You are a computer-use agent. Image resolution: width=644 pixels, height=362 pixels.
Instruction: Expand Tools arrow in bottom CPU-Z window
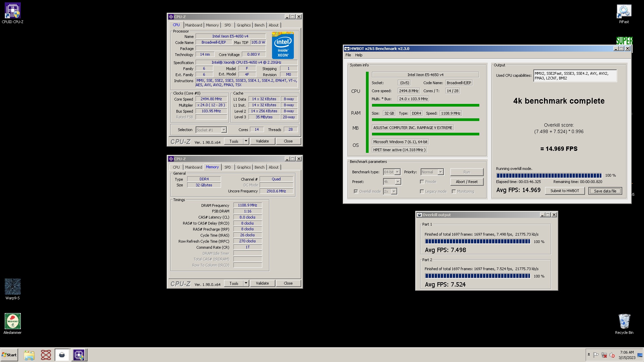pyautogui.click(x=246, y=283)
